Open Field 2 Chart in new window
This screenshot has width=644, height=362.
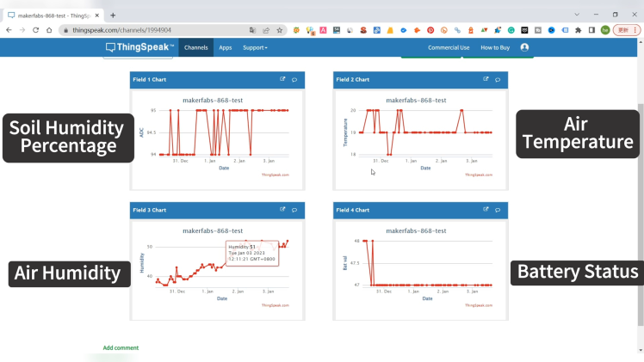pyautogui.click(x=486, y=79)
